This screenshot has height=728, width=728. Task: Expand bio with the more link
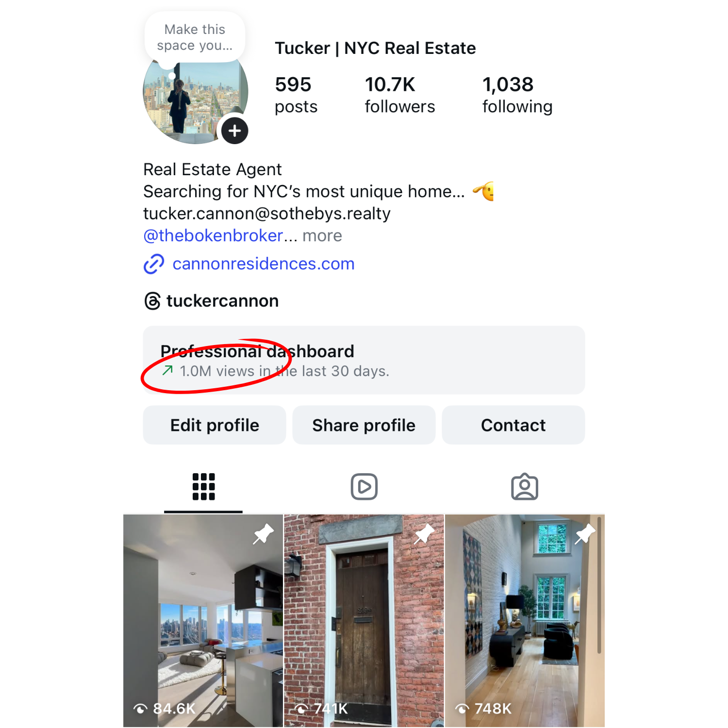[322, 236]
